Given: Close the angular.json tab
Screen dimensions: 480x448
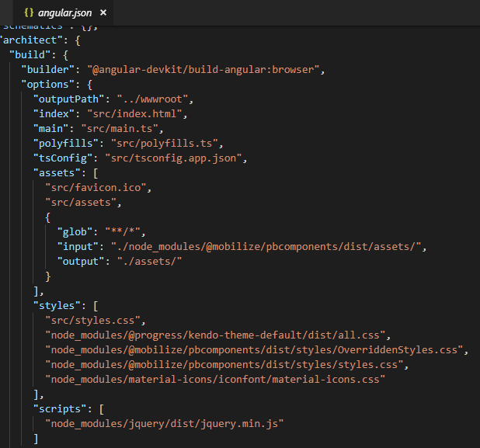Looking at the screenshot, I should [103, 12].
